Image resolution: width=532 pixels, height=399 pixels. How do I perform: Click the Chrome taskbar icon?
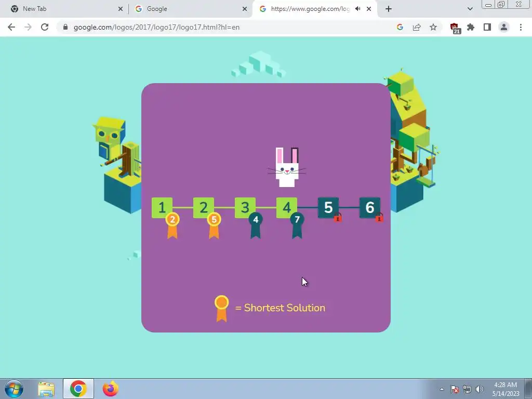pyautogui.click(x=78, y=389)
